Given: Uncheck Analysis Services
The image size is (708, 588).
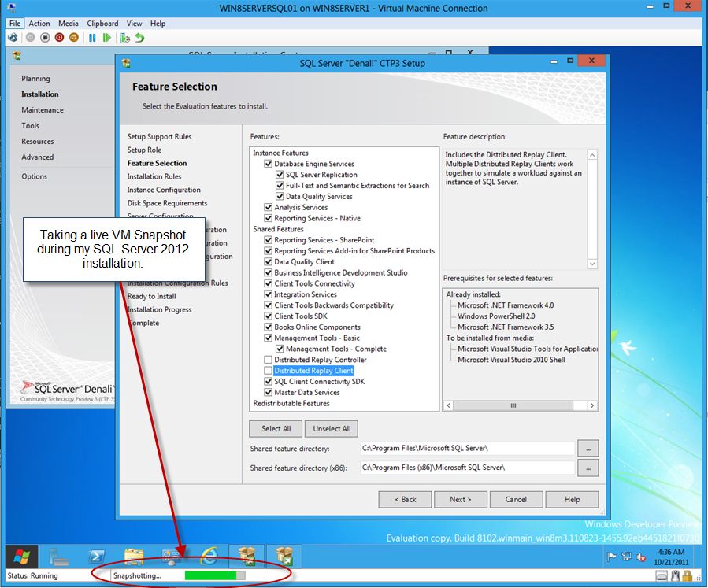Looking at the screenshot, I should [268, 207].
